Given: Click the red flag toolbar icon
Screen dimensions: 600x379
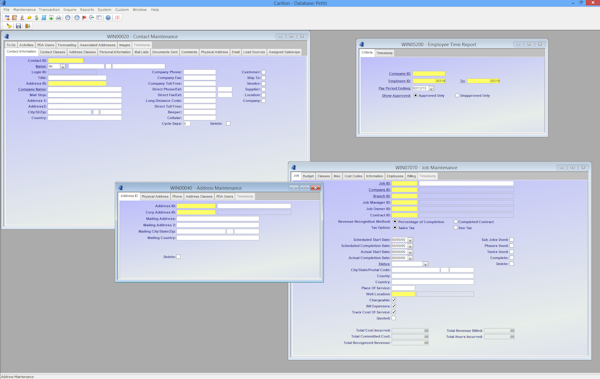Looking at the screenshot, I should 84,18.
